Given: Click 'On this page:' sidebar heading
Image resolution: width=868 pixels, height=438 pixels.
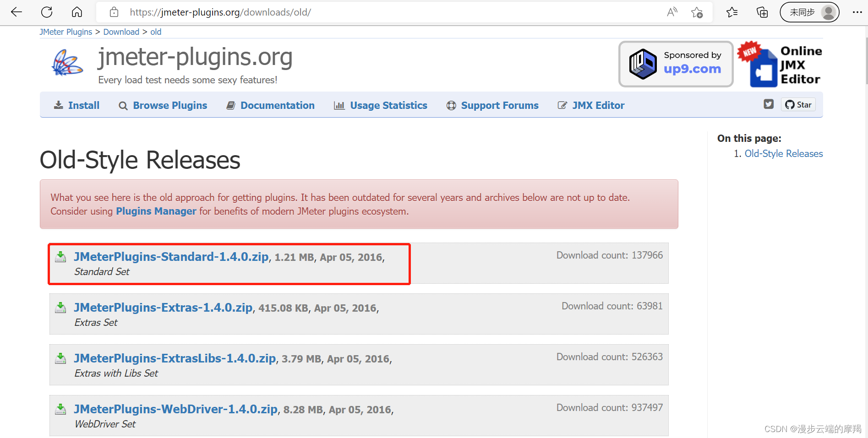Looking at the screenshot, I should click(749, 138).
